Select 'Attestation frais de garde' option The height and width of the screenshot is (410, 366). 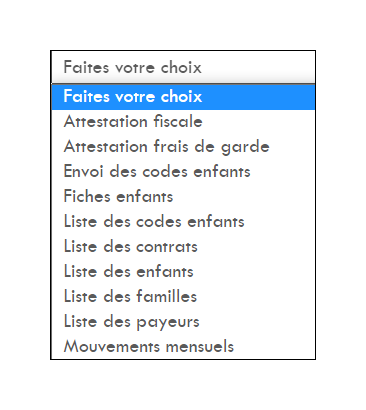coord(183,147)
